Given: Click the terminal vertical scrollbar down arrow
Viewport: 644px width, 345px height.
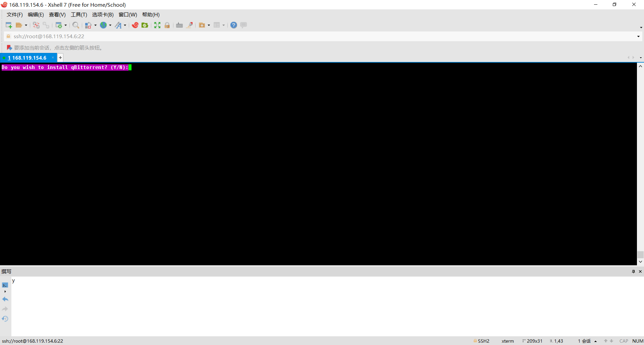Looking at the screenshot, I should click(x=640, y=262).
